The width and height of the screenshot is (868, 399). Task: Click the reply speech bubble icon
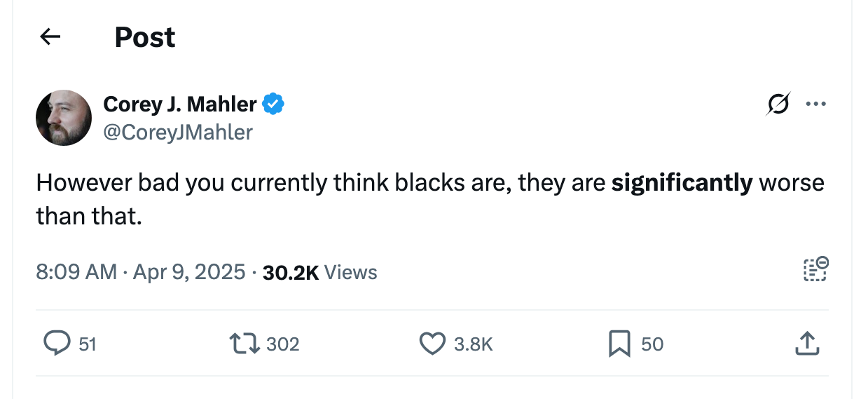(55, 344)
